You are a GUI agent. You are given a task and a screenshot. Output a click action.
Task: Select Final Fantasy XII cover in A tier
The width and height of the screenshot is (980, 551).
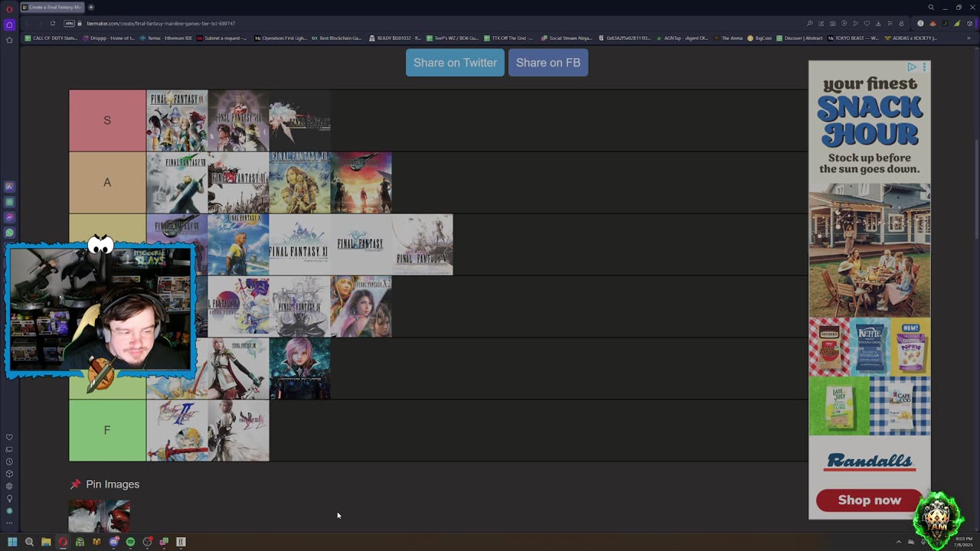[x=299, y=182]
